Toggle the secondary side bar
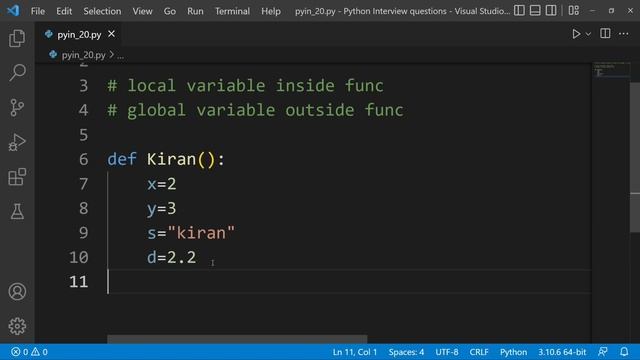Image resolution: width=640 pixels, height=360 pixels. pos(551,11)
